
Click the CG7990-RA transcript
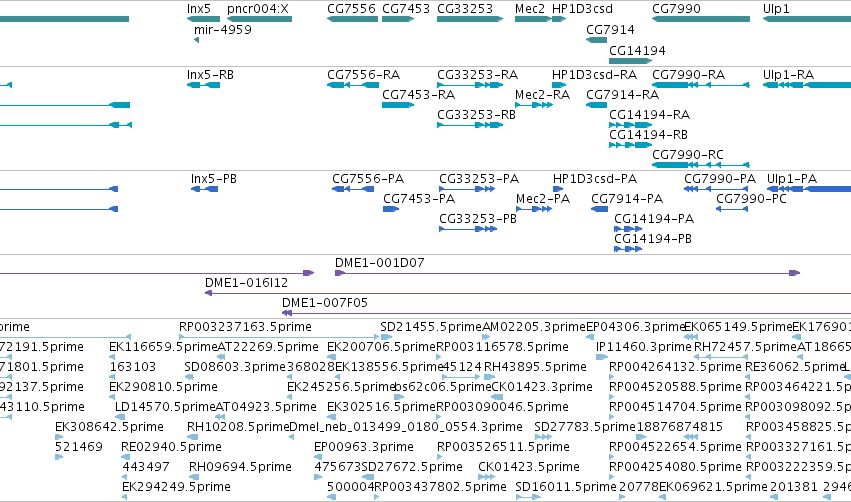(701, 85)
